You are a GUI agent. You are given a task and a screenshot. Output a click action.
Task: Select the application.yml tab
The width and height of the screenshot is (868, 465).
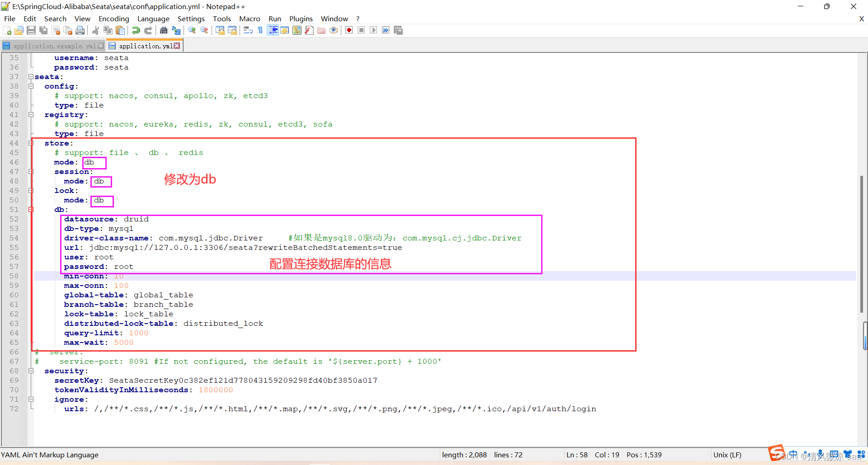pyautogui.click(x=145, y=46)
